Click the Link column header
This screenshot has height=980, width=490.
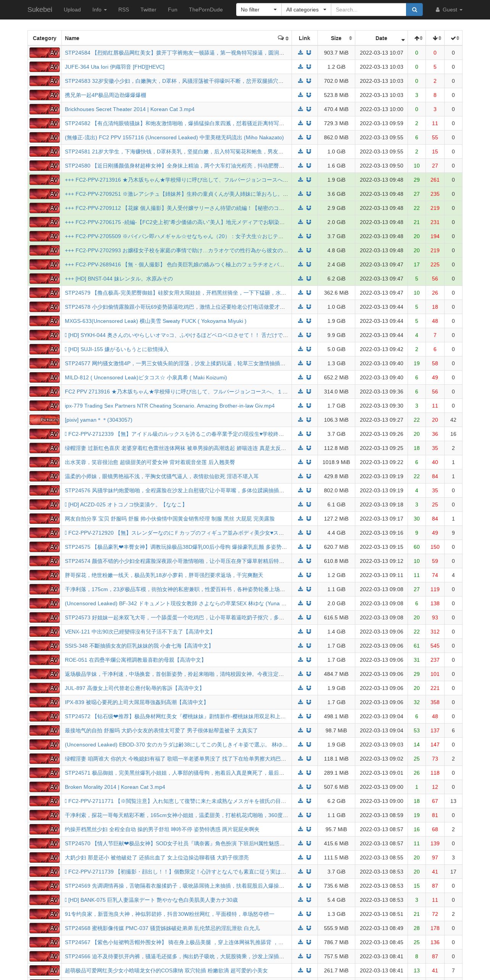coord(305,38)
